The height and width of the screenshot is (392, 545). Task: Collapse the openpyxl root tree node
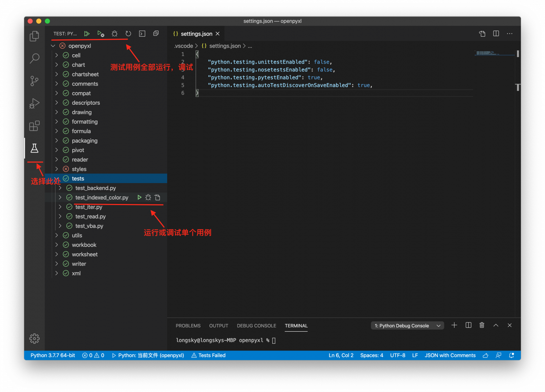[53, 46]
